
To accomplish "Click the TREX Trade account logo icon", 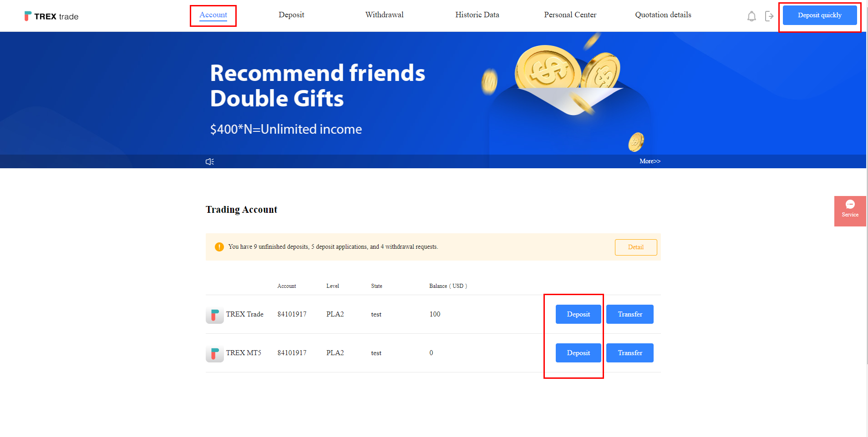I will point(215,315).
